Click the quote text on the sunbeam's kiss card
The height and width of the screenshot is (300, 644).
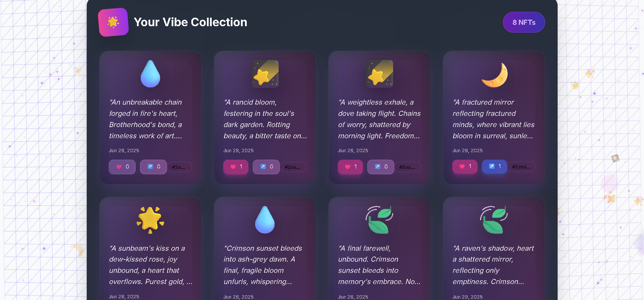point(150,265)
